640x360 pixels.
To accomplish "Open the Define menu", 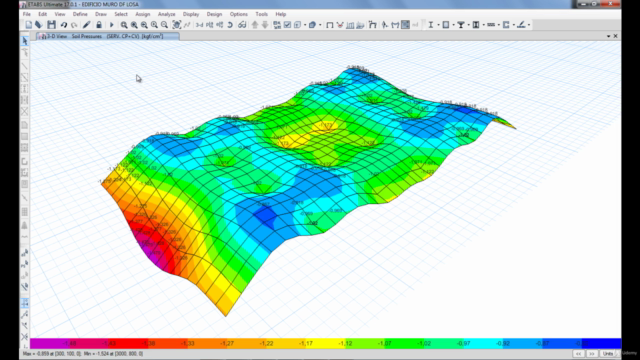I will [80, 14].
